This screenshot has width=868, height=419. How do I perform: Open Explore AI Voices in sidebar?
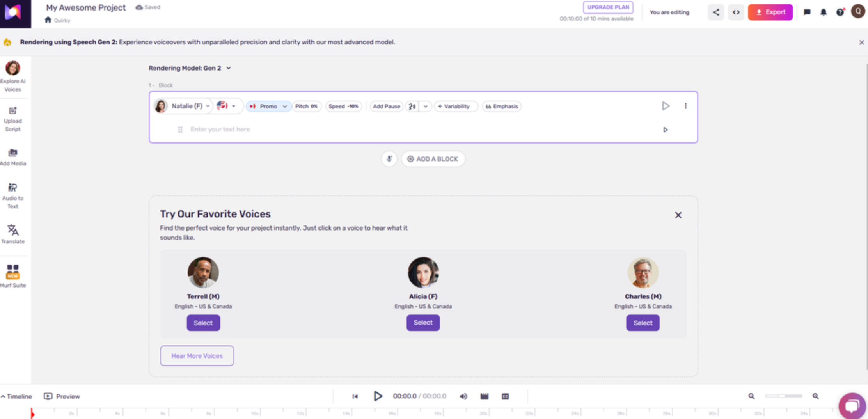point(13,76)
